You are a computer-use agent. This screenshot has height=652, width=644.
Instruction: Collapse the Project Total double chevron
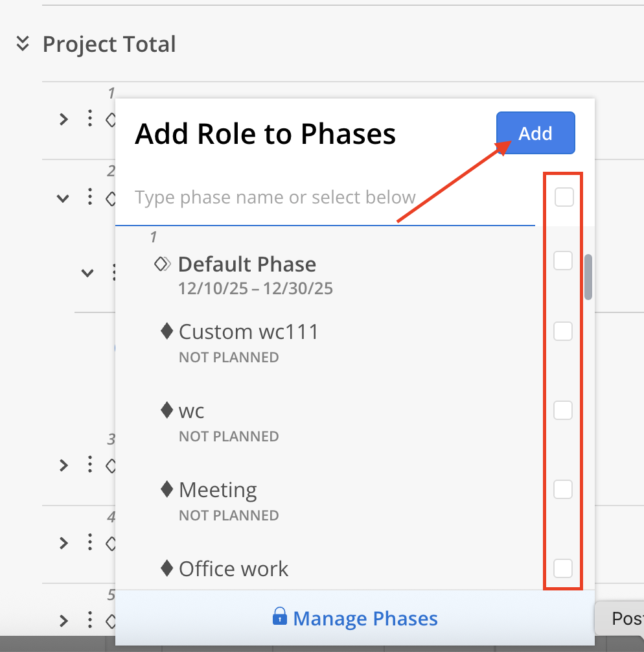click(23, 44)
